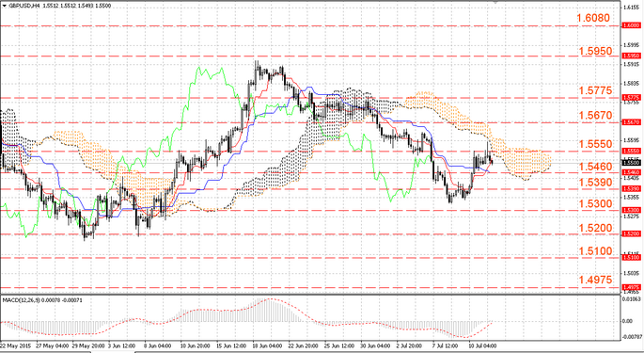The width and height of the screenshot is (644, 353).
Task: Click the 2 Jul 20:00 time label
Action: [x=410, y=346]
